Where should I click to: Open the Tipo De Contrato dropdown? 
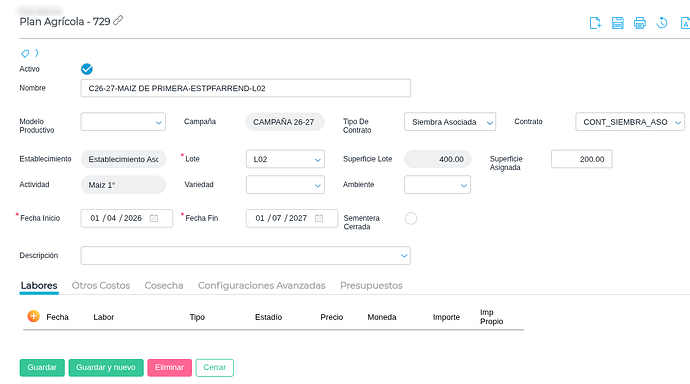tap(450, 122)
